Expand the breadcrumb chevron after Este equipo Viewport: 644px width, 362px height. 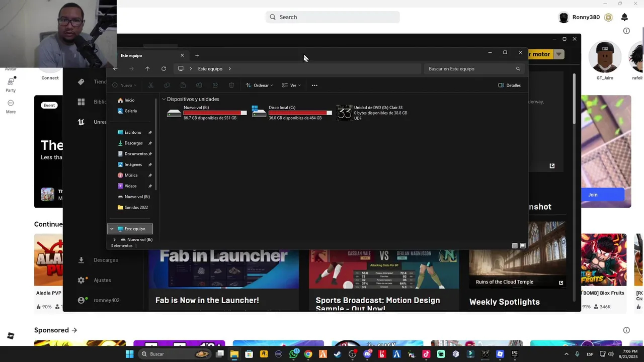[x=229, y=69]
